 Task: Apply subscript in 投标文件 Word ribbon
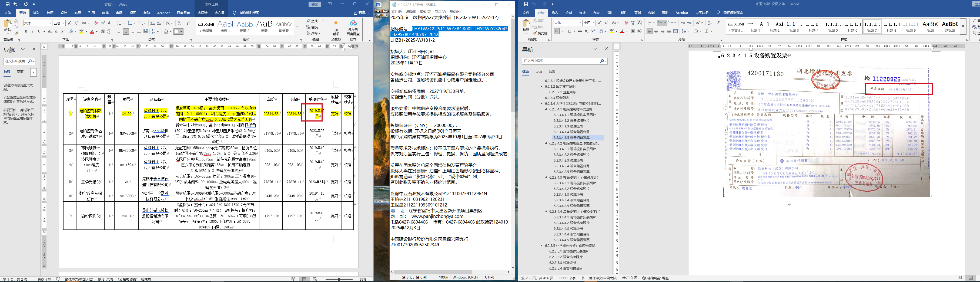pyautogui.click(x=587, y=31)
